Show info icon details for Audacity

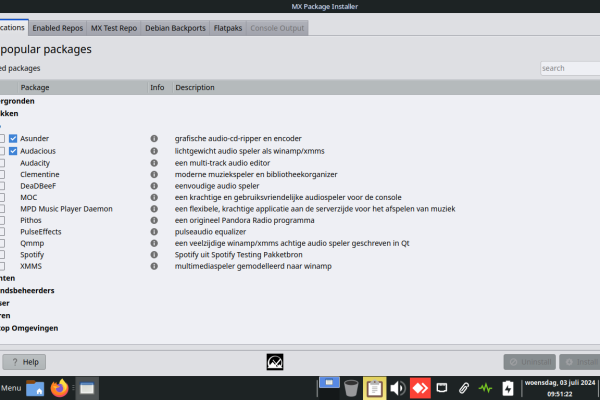155,162
